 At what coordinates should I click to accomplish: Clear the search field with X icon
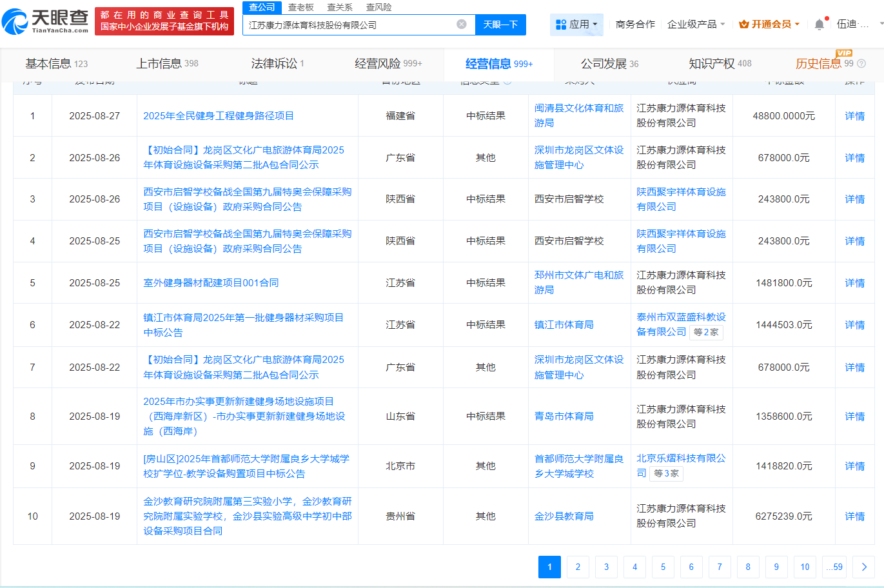coord(462,24)
